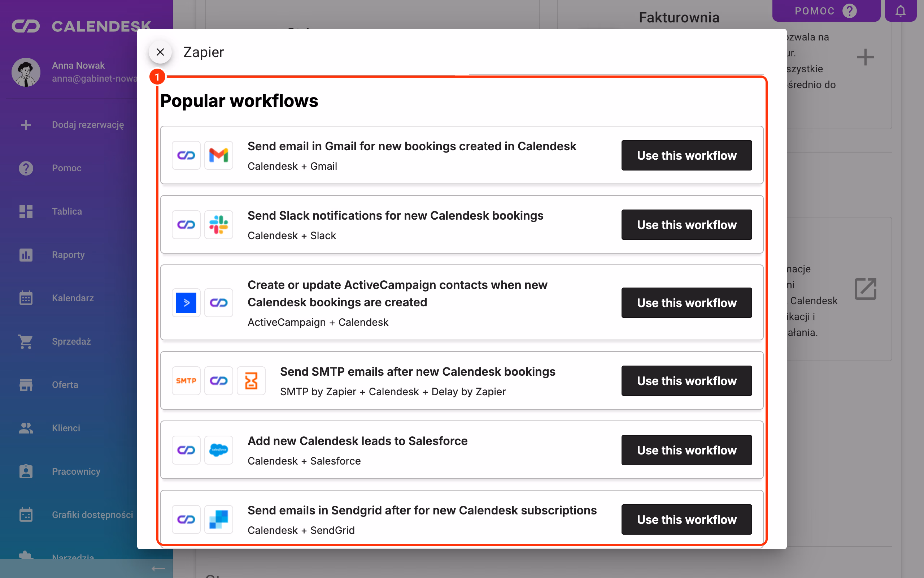Click the SendGrid icon in last workflow
The image size is (924, 578).
(x=218, y=519)
